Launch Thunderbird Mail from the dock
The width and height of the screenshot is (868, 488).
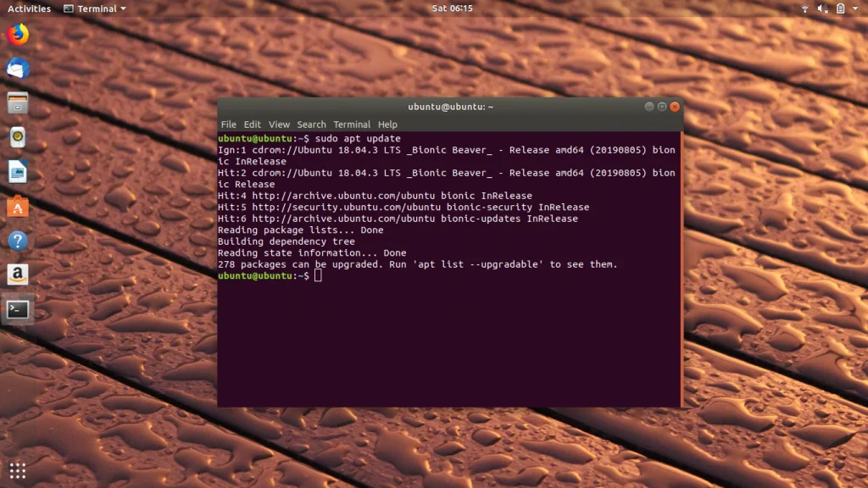tap(18, 69)
